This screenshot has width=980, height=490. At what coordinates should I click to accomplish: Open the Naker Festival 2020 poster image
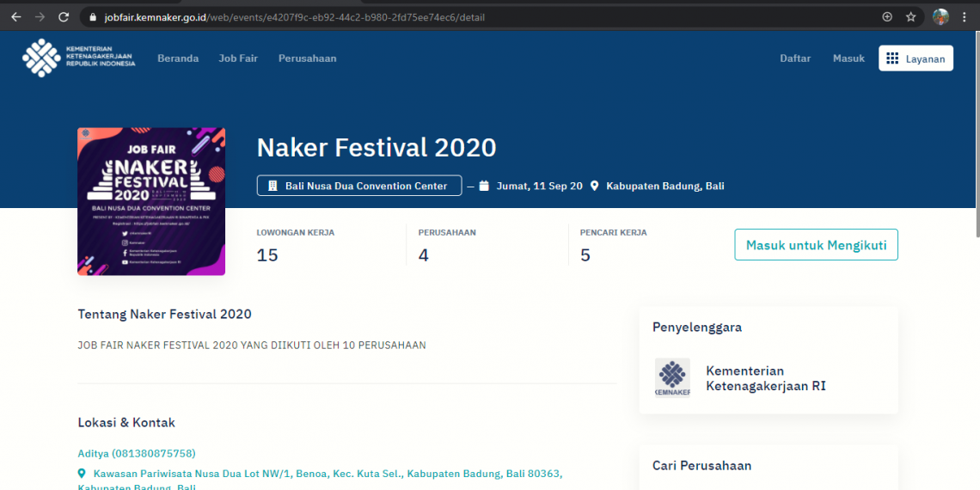151,201
